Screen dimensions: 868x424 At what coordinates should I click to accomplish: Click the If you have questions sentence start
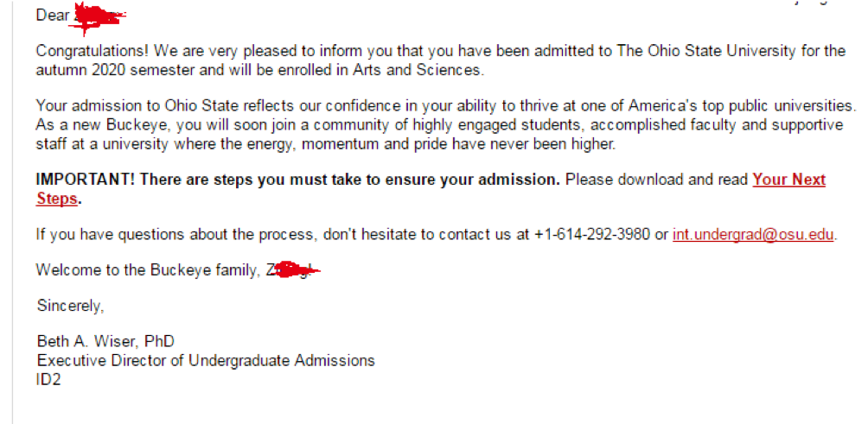pos(111,234)
